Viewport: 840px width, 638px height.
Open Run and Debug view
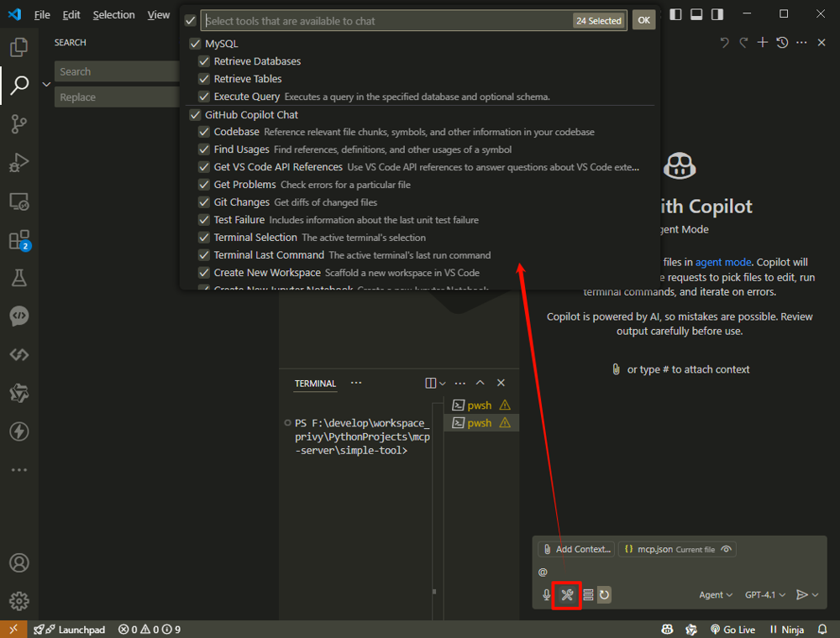pos(18,163)
